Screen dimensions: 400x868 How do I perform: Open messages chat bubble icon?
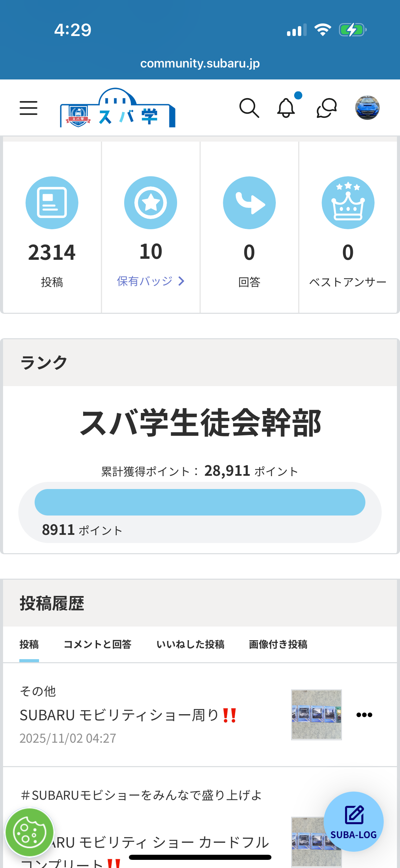[x=326, y=108]
